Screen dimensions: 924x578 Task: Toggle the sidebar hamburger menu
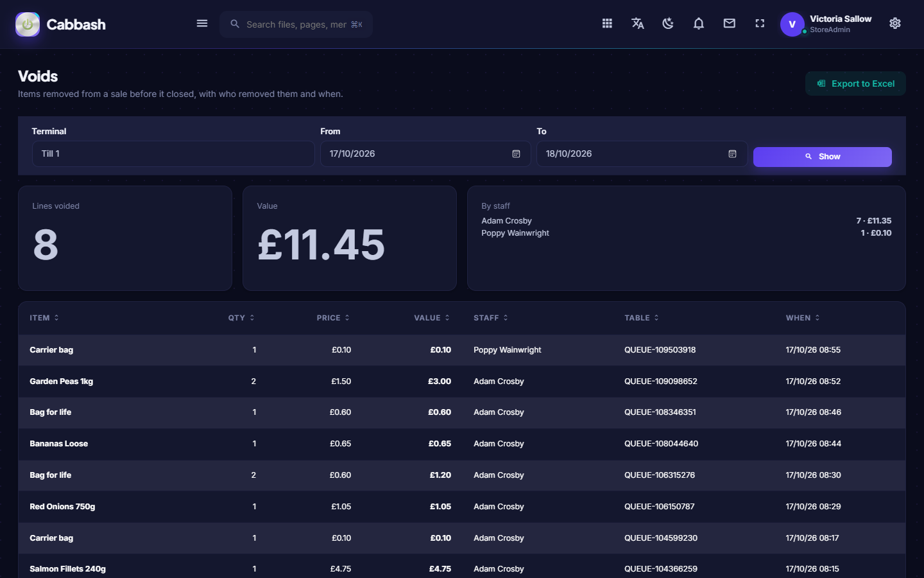202,24
